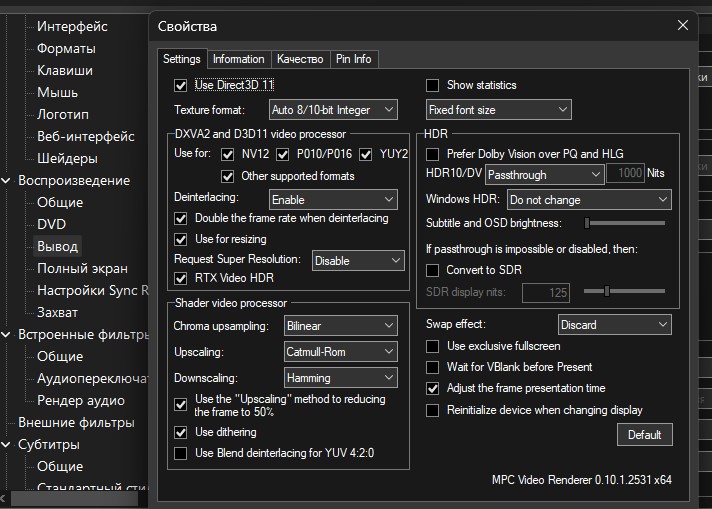Open Deinterlacing Enable dropdown
Image resolution: width=712 pixels, height=509 pixels.
click(333, 200)
